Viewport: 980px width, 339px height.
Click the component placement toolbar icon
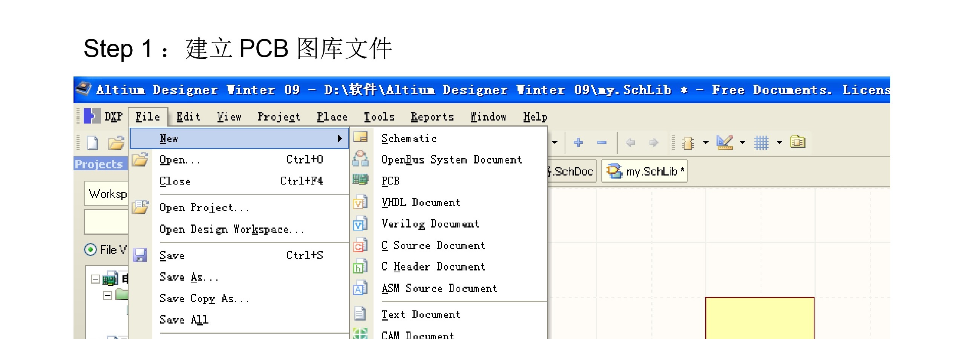pos(689,143)
